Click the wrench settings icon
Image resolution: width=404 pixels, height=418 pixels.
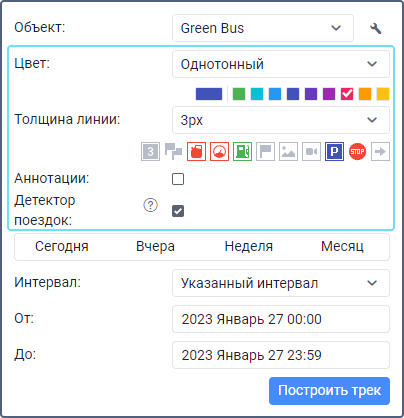[376, 28]
